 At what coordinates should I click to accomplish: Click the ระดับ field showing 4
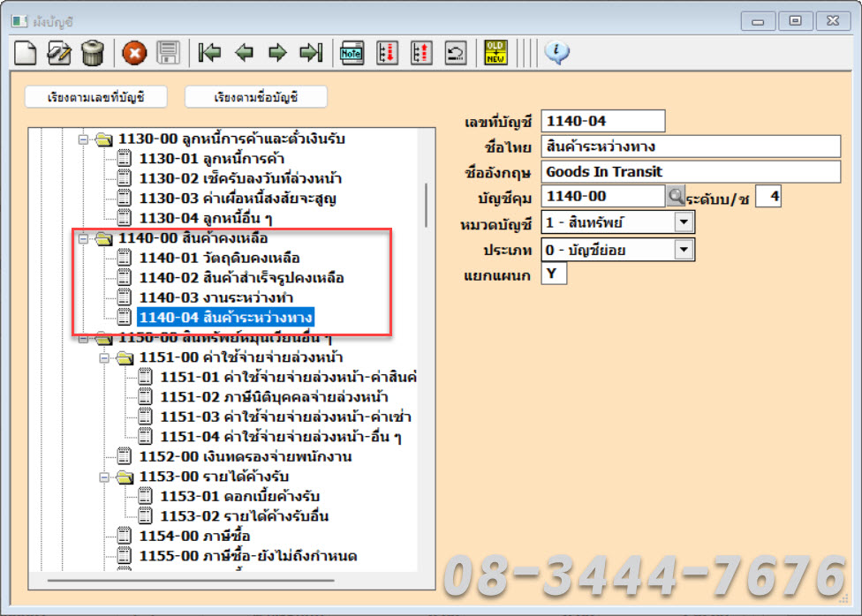(x=768, y=196)
